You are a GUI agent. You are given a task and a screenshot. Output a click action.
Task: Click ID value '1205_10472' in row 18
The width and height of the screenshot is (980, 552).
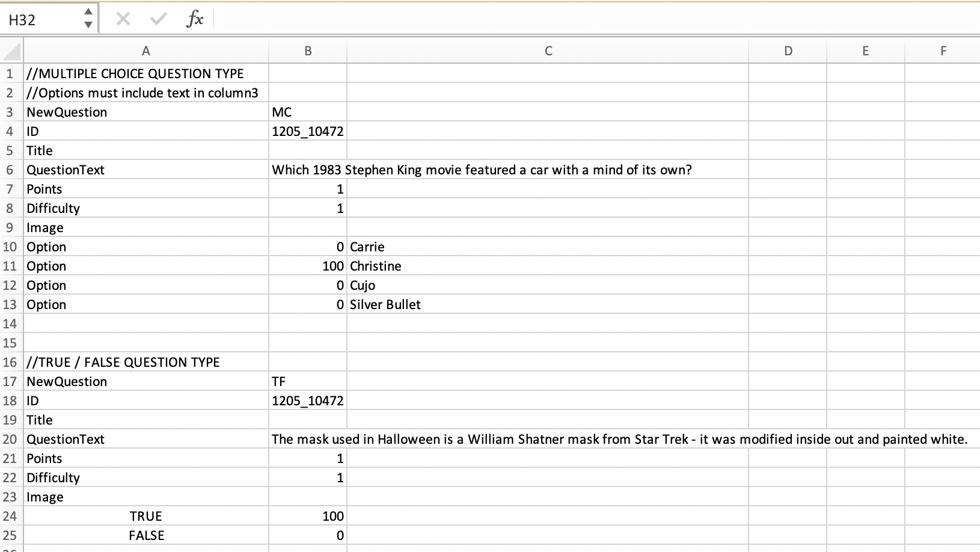tap(308, 400)
